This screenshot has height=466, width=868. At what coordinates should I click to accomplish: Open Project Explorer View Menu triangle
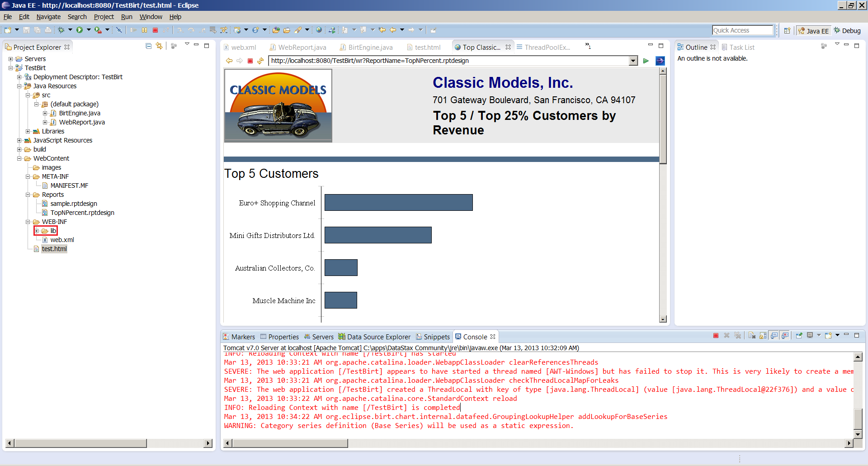pos(187,44)
